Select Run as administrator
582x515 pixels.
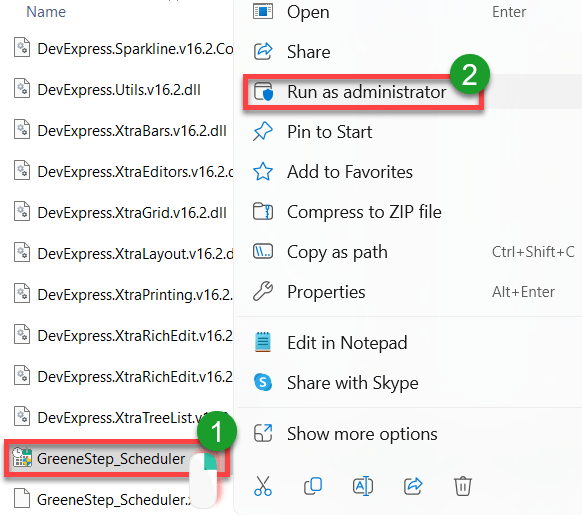click(367, 92)
